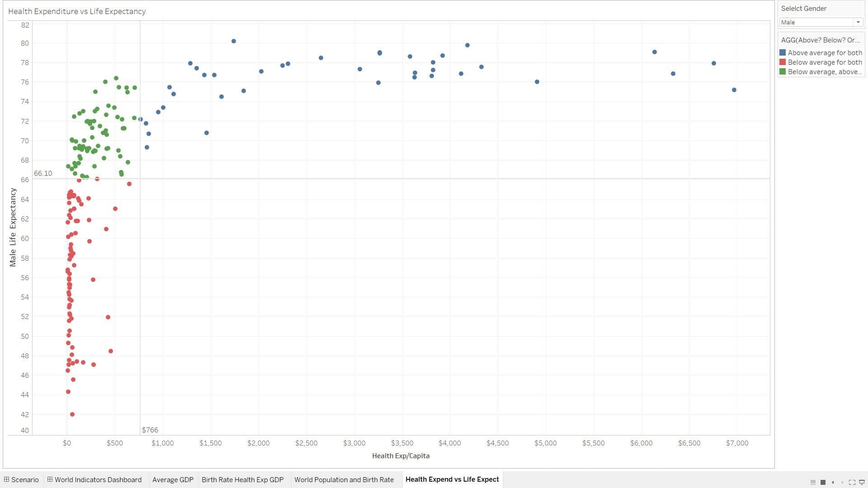Click the dashboard grid icon beside Scenario

6,479
